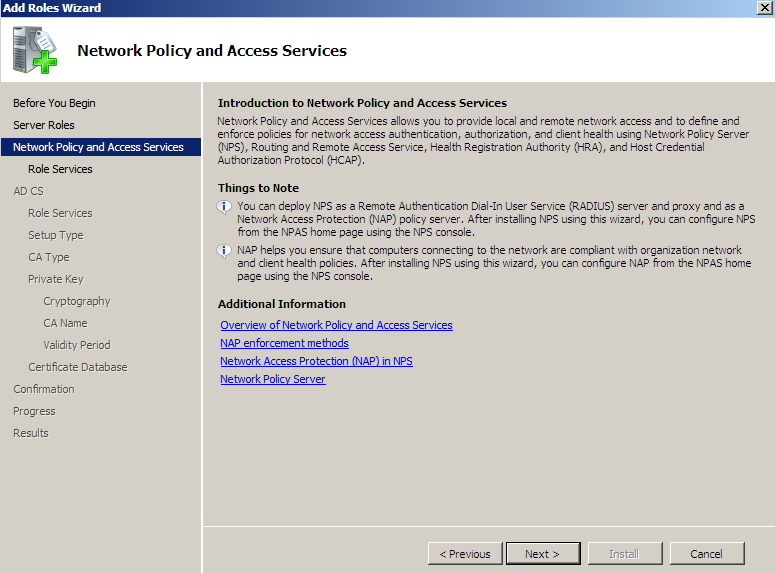This screenshot has width=776, height=573.
Task: Click the info icon beside the NAP note
Action: 225,251
